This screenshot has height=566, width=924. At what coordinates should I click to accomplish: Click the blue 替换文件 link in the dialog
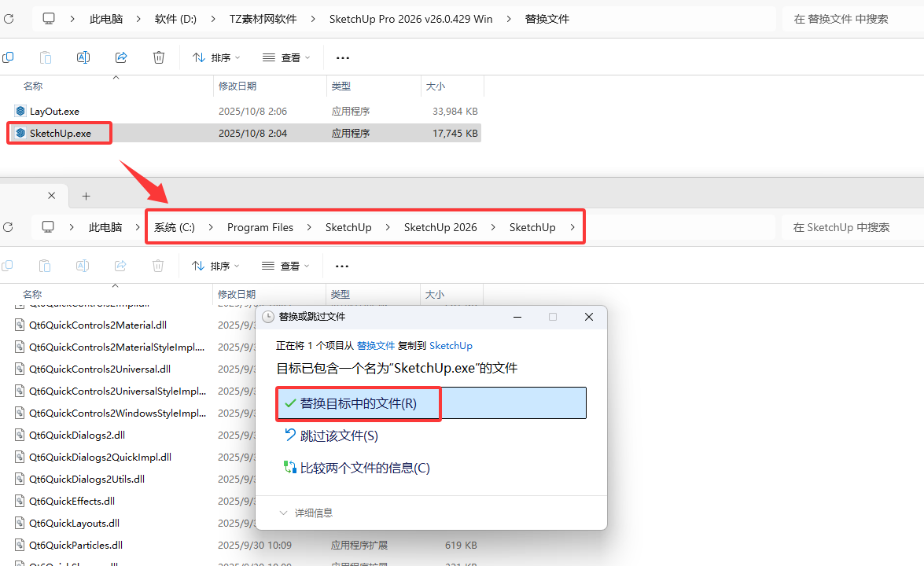point(376,345)
